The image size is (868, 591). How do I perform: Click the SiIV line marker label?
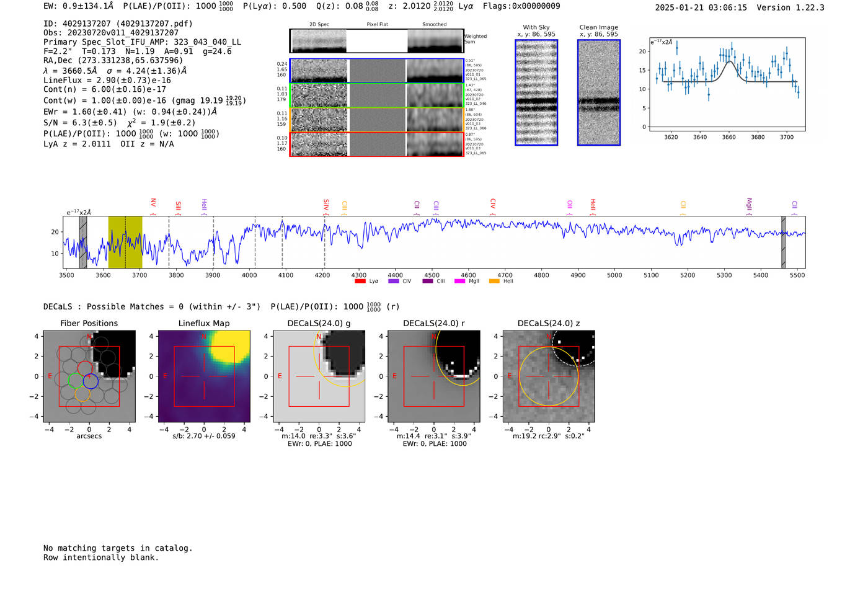click(326, 204)
